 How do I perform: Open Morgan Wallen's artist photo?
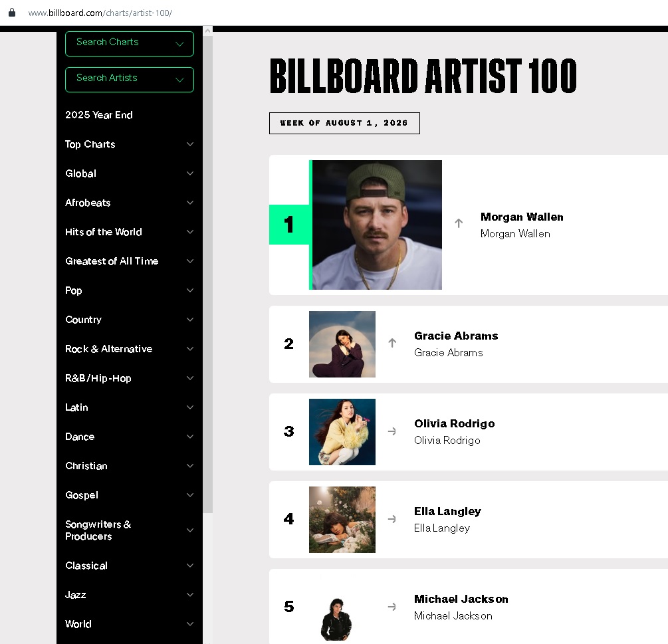pyautogui.click(x=377, y=225)
